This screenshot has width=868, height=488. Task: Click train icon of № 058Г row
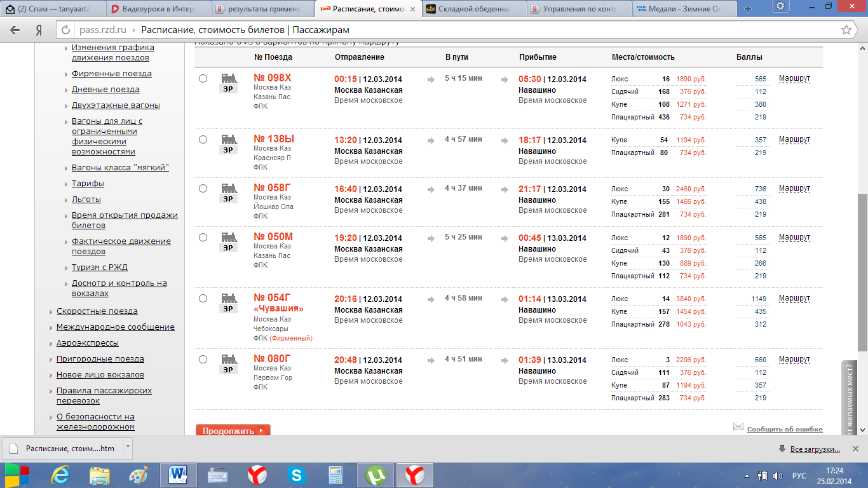coord(227,193)
